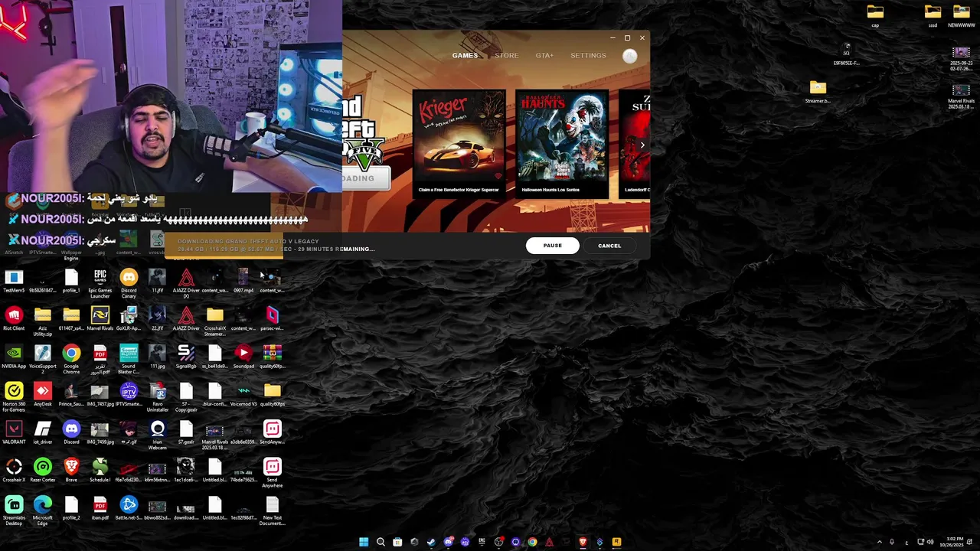
Task: Open the Krieger supercar promo card
Action: (x=459, y=143)
